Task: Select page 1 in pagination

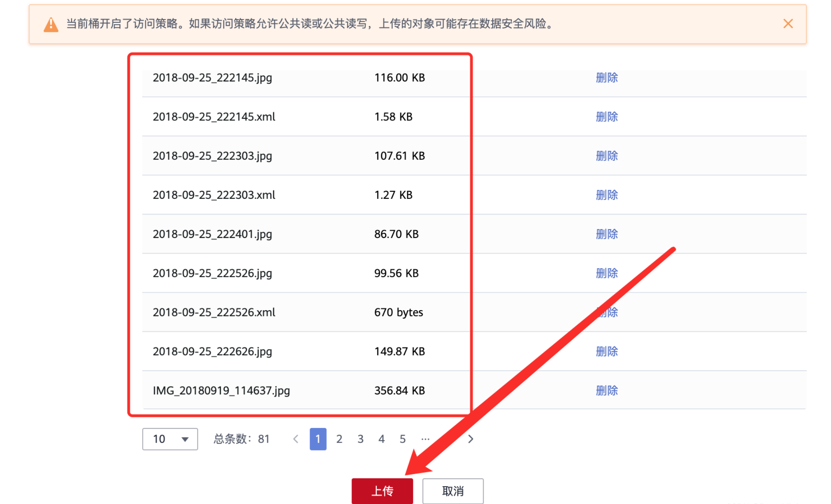Action: click(x=318, y=439)
